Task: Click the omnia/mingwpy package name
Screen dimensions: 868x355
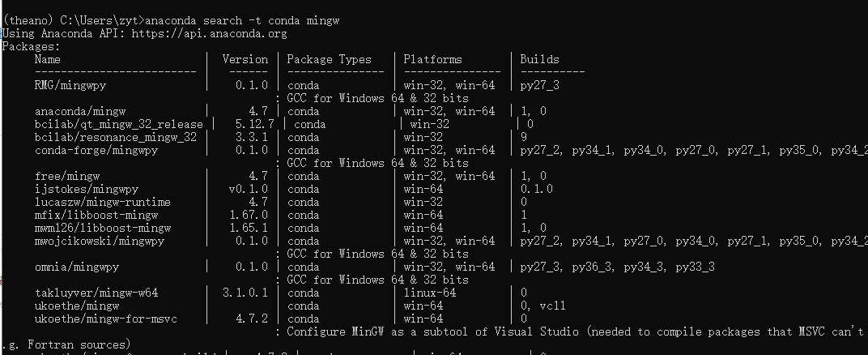Action: click(77, 267)
